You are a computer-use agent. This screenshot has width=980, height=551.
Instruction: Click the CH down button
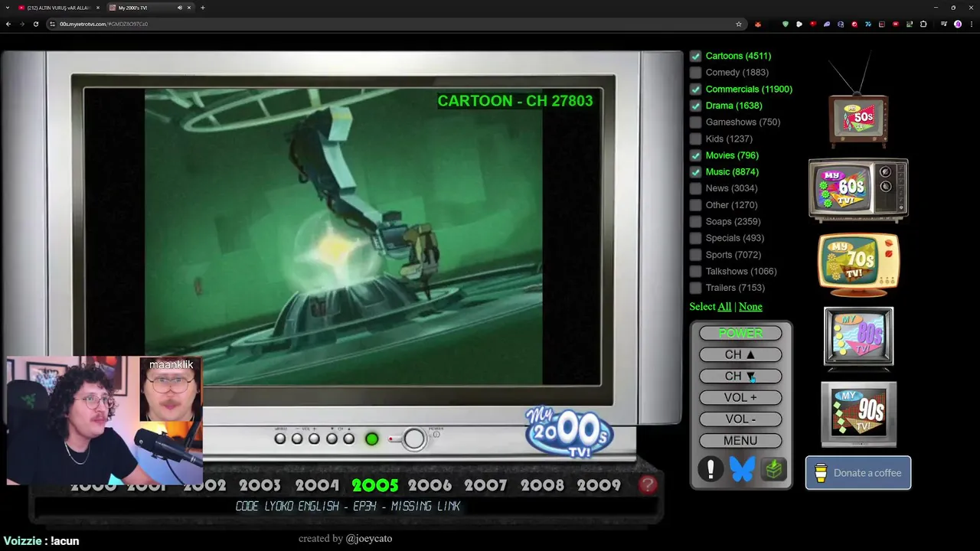(740, 377)
